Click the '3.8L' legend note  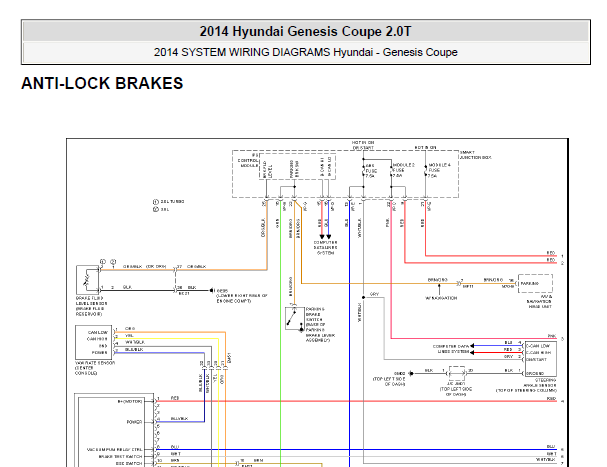(161, 209)
